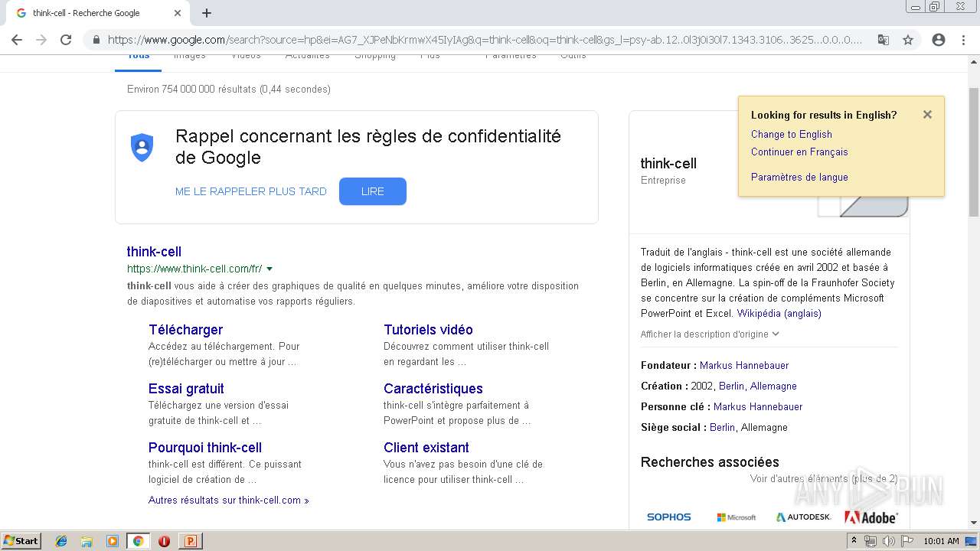Switch to the Images search tab
980x551 pixels.
click(189, 57)
